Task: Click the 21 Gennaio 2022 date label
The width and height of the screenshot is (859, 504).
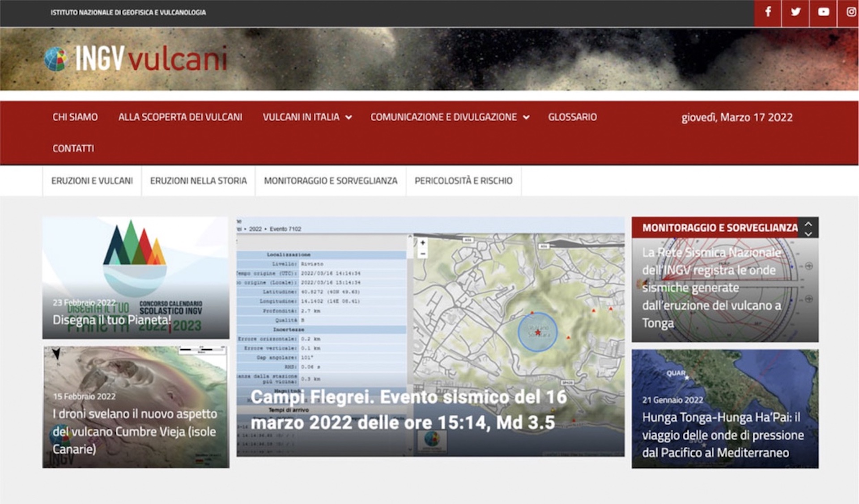Action: click(672, 400)
